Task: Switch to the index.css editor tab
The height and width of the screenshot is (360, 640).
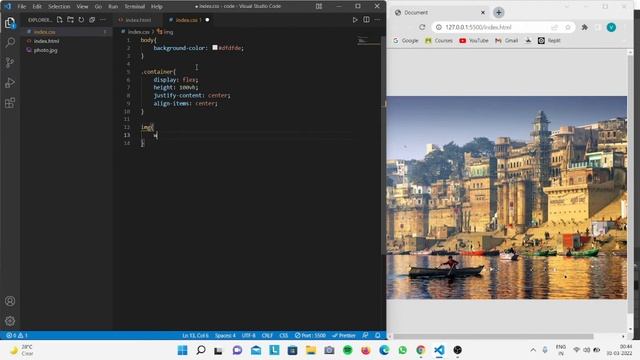Action: click(187, 20)
